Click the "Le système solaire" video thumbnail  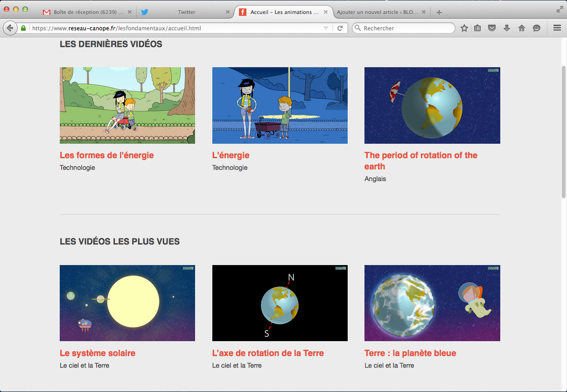coord(127,303)
